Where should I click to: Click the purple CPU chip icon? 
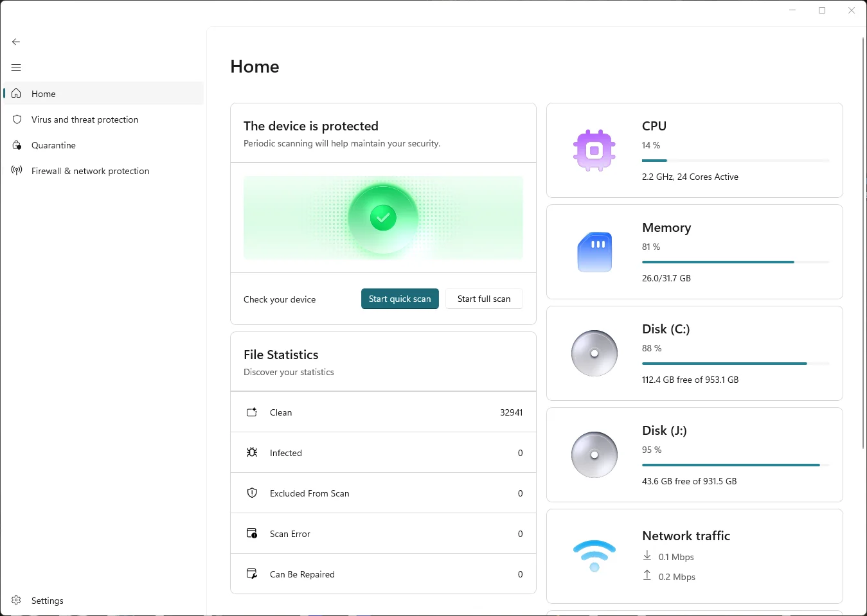(594, 150)
